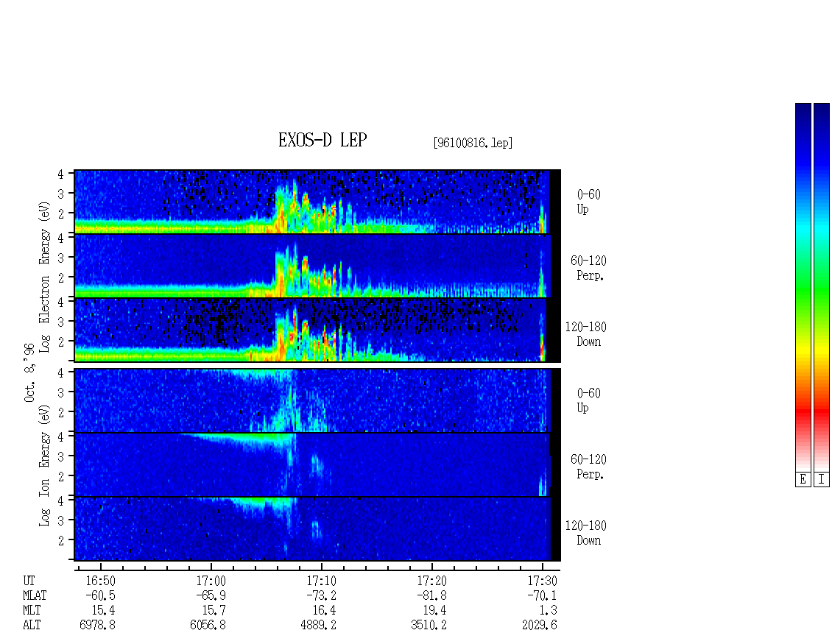Click the ALT value 3510.2
The image size is (832, 644).
tap(429, 625)
